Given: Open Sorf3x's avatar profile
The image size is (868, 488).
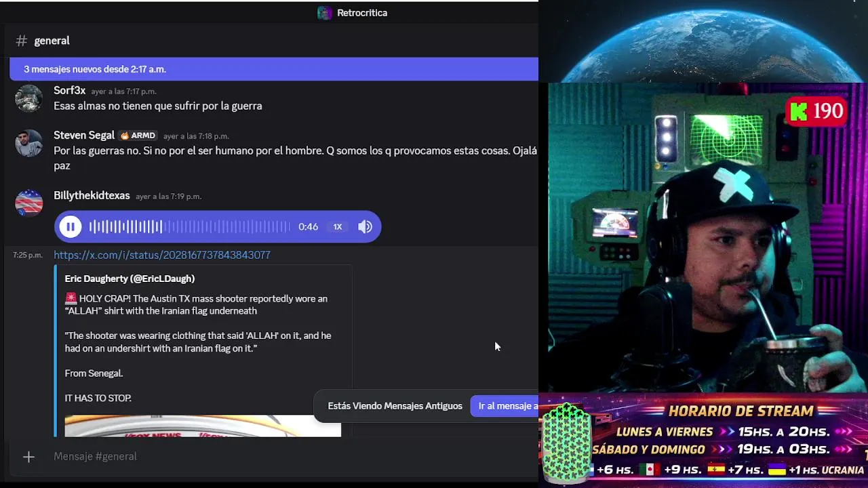Looking at the screenshot, I should (28, 99).
